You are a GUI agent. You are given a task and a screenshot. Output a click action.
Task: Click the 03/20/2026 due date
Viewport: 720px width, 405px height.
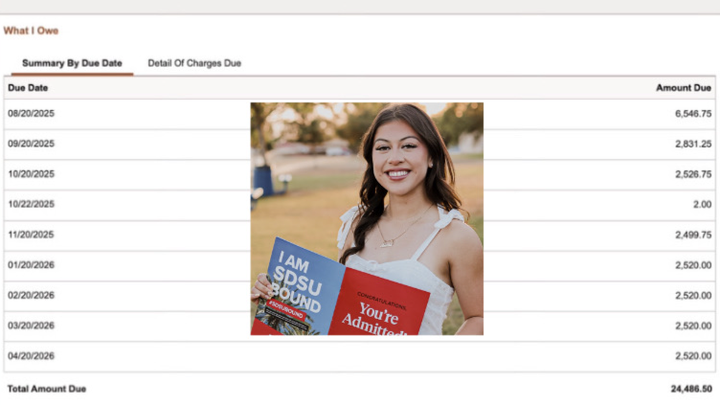point(31,326)
